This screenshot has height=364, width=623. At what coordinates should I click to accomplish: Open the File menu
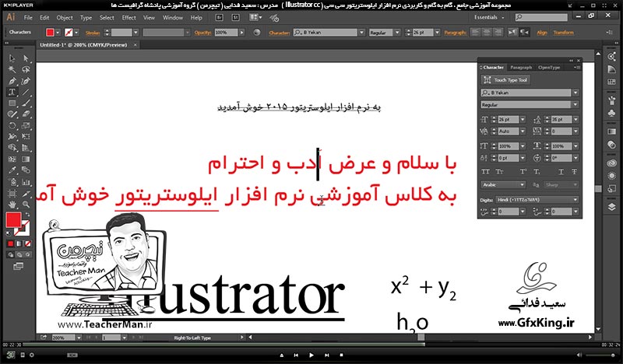pos(28,17)
